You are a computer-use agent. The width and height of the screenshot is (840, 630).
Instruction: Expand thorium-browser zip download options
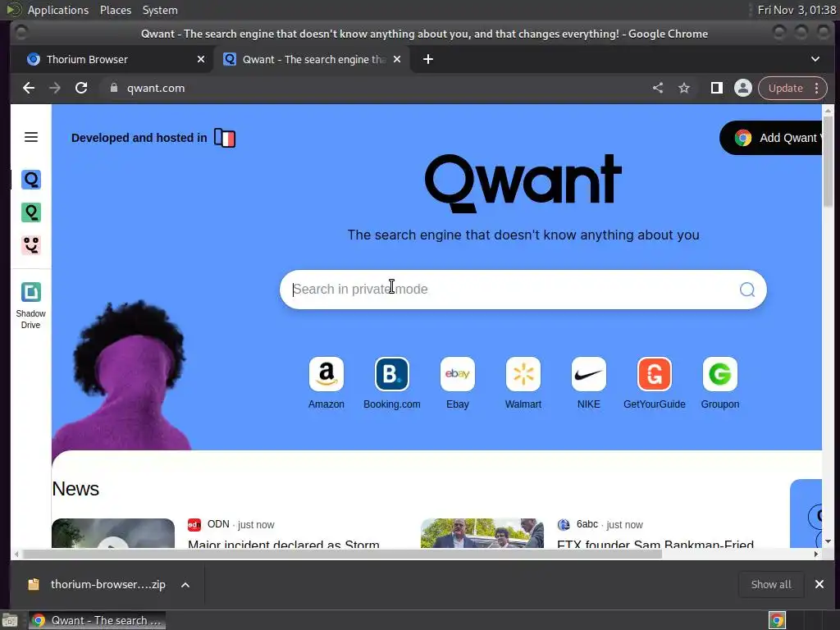click(x=185, y=585)
